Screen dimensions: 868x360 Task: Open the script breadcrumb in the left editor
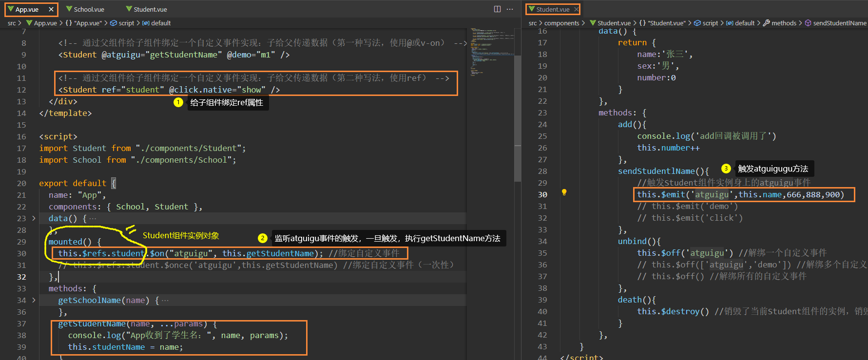coord(122,23)
